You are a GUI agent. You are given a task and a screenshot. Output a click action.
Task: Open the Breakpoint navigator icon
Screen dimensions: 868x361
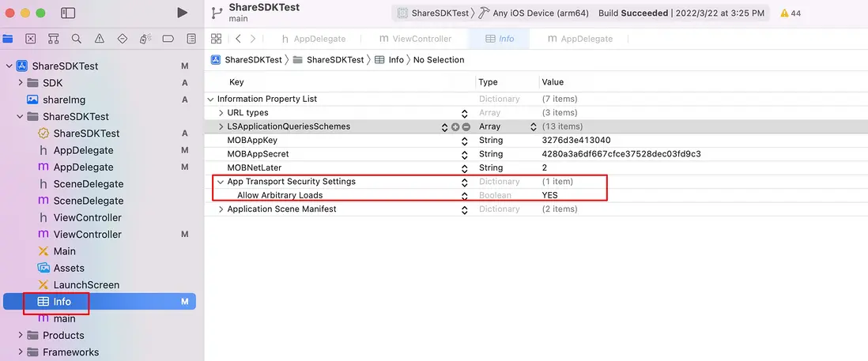pos(168,38)
